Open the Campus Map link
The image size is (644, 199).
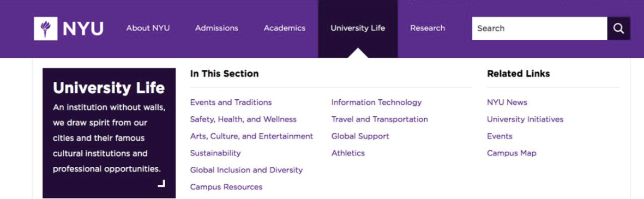pyautogui.click(x=511, y=153)
